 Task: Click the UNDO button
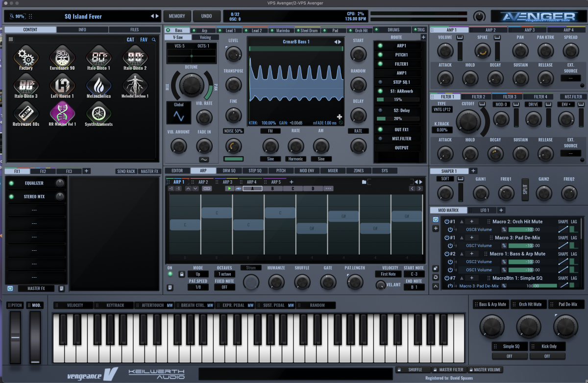click(207, 16)
